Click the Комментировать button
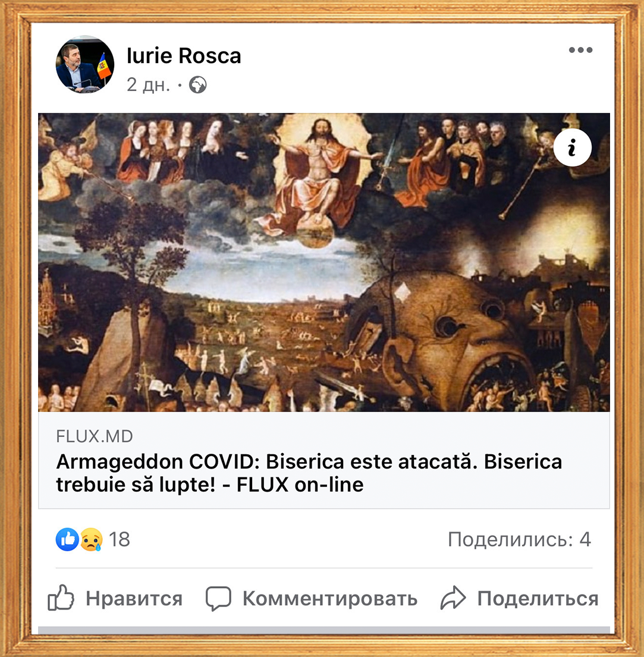This screenshot has width=644, height=657. click(312, 598)
